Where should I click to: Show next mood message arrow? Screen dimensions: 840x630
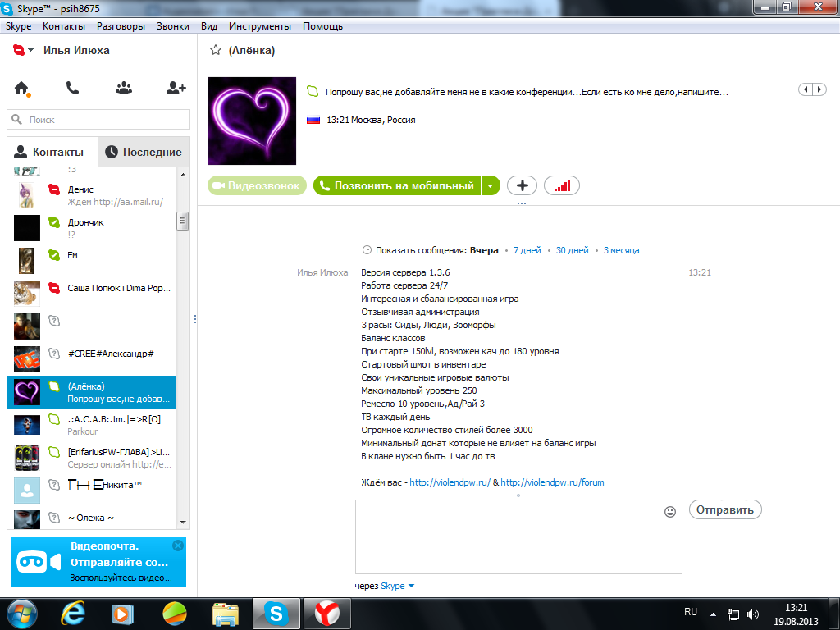pyautogui.click(x=819, y=89)
